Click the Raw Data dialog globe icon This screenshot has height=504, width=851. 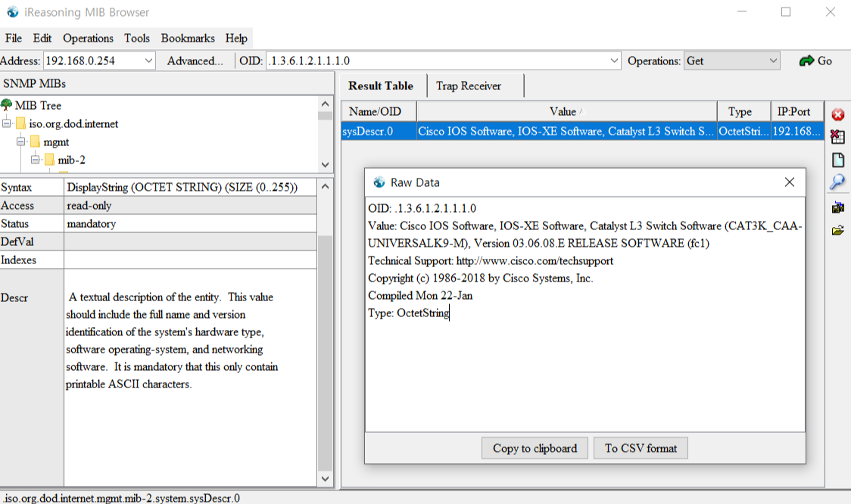click(379, 182)
